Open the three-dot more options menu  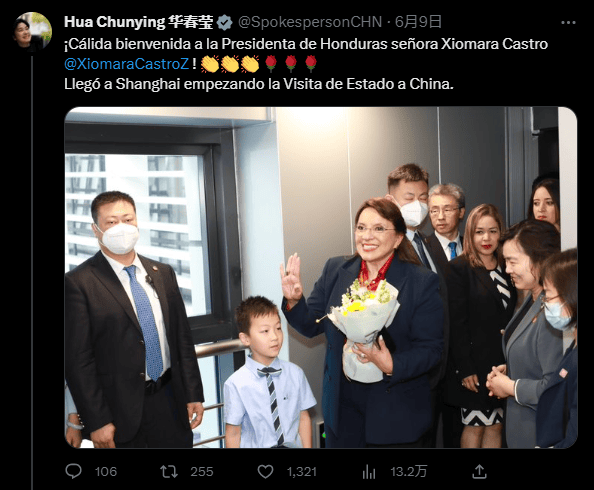[568, 23]
